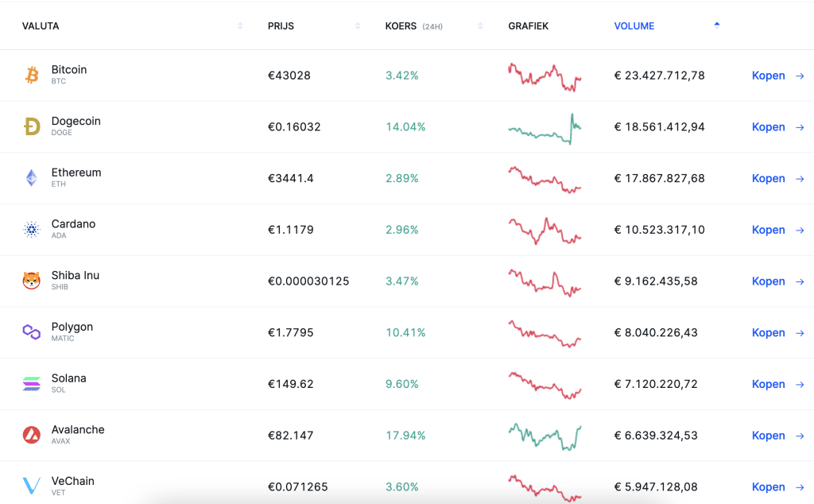Click the VALUTA column header label
Viewport: 814px width, 504px height.
click(41, 26)
